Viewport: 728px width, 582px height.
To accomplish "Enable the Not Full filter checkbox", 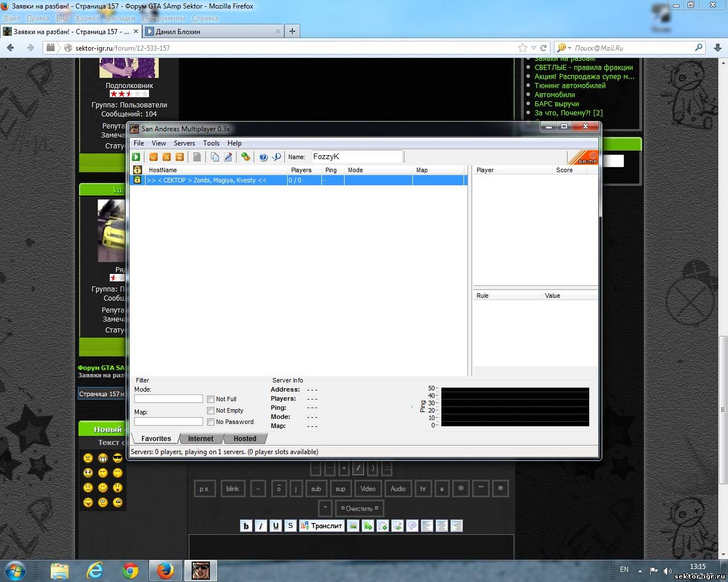I will coord(211,399).
